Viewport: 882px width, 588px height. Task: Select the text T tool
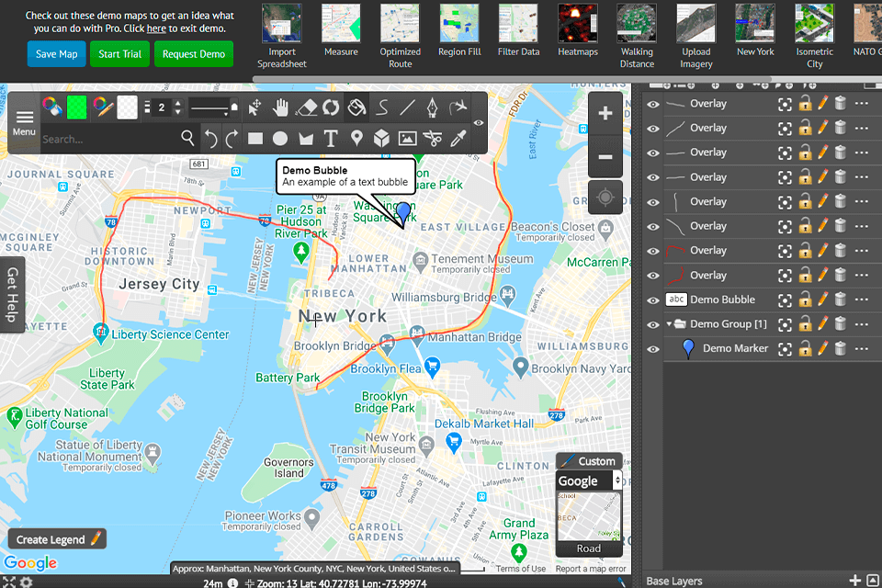coord(331,139)
